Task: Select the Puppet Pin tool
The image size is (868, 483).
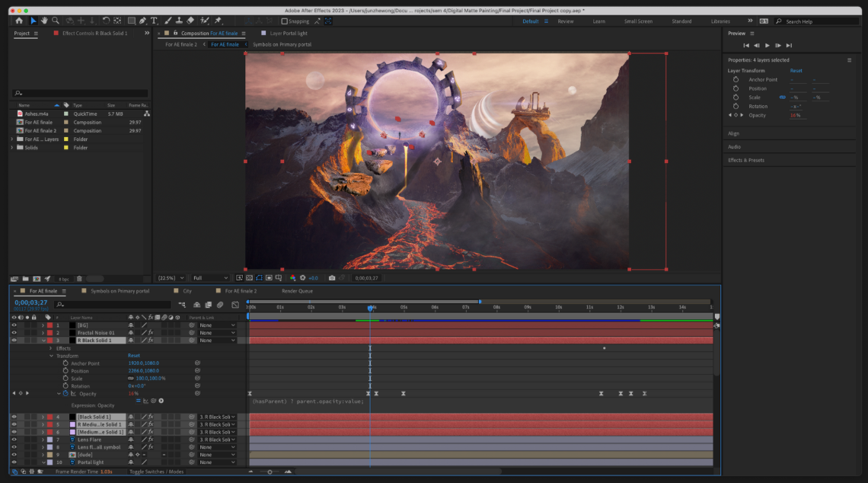Action: pyautogui.click(x=218, y=21)
